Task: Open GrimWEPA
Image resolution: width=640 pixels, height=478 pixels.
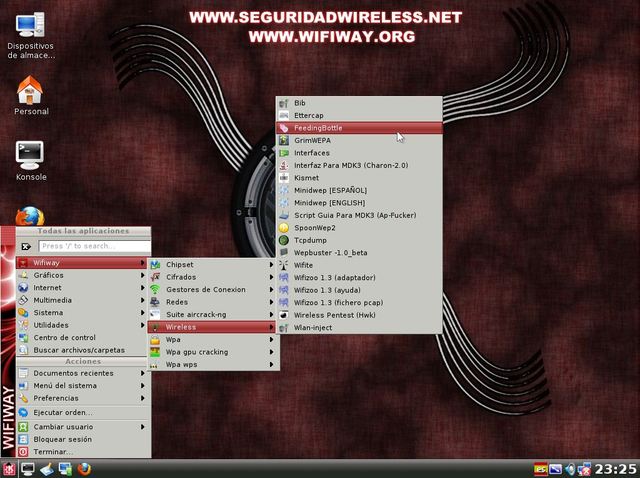Action: pos(359,140)
